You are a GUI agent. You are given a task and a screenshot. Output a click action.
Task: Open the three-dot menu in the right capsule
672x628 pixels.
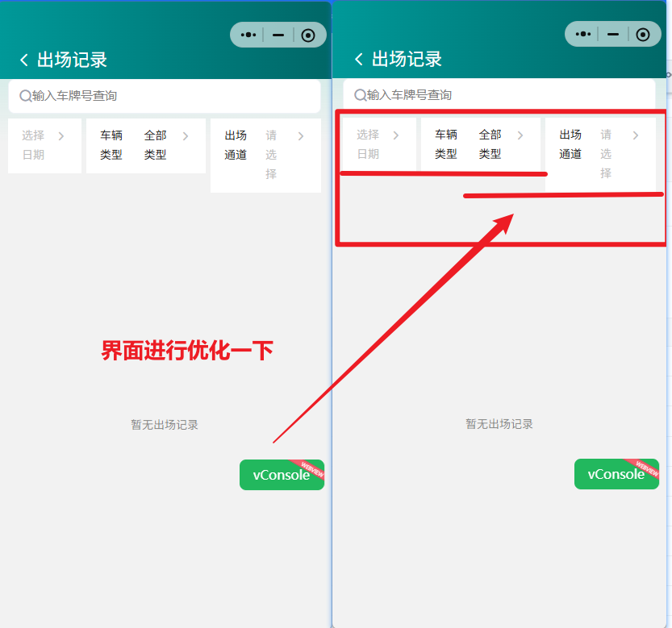583,34
